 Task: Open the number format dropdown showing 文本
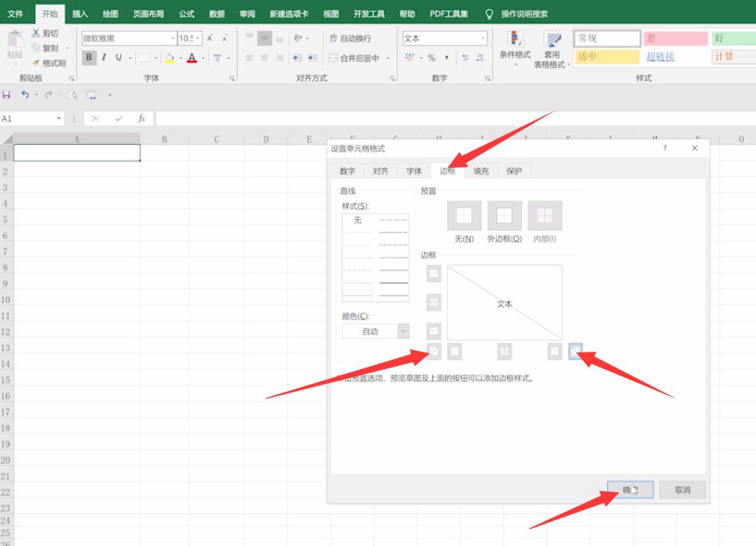coord(483,38)
